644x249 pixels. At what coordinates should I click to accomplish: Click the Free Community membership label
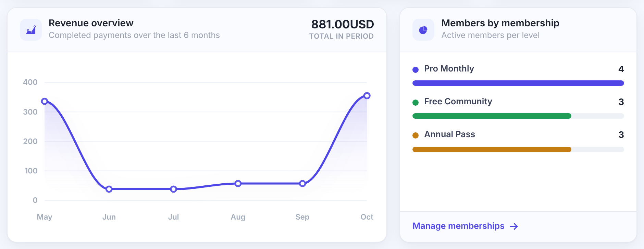click(x=458, y=102)
